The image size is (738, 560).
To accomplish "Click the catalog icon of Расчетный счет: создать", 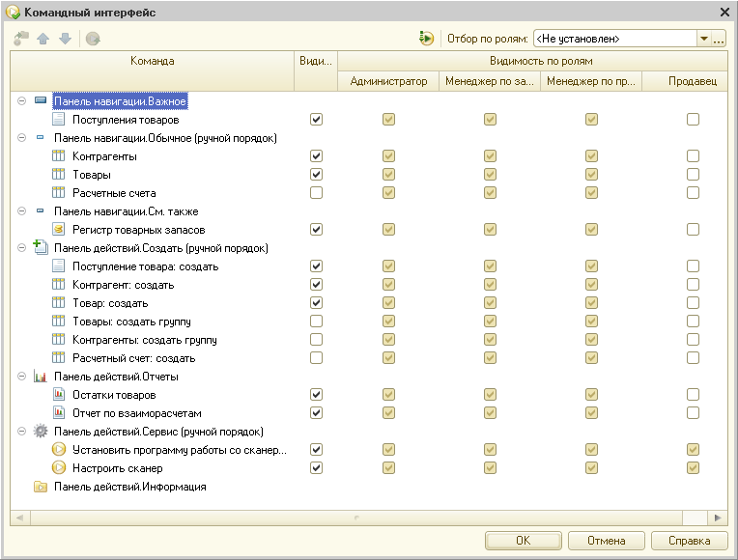I will 58,357.
